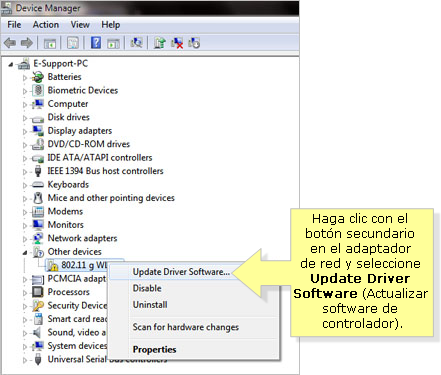Open the Help menu
The image size is (441, 375).
(111, 25)
